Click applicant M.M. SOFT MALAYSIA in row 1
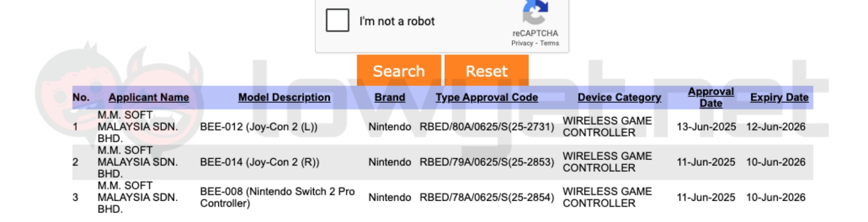 click(138, 127)
